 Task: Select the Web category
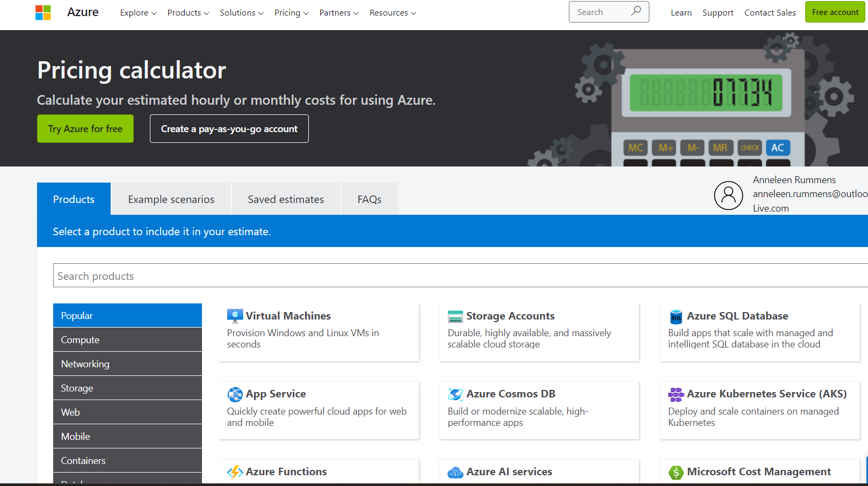click(127, 412)
